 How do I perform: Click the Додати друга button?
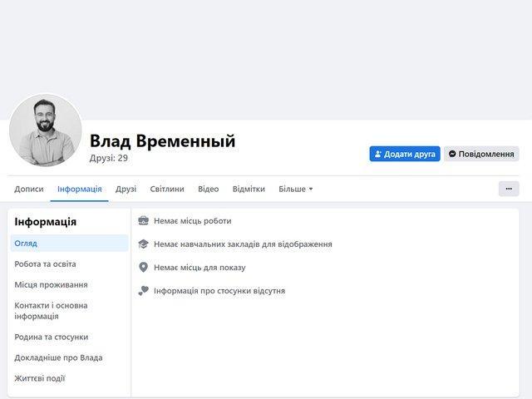(x=405, y=154)
